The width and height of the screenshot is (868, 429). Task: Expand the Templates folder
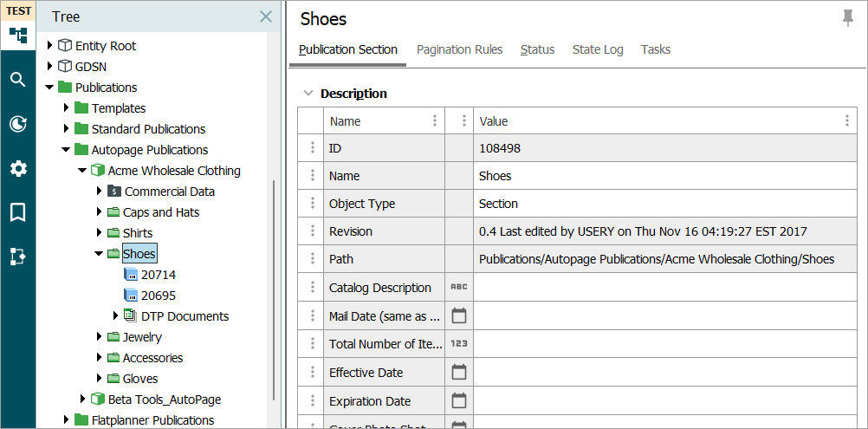pos(67,108)
